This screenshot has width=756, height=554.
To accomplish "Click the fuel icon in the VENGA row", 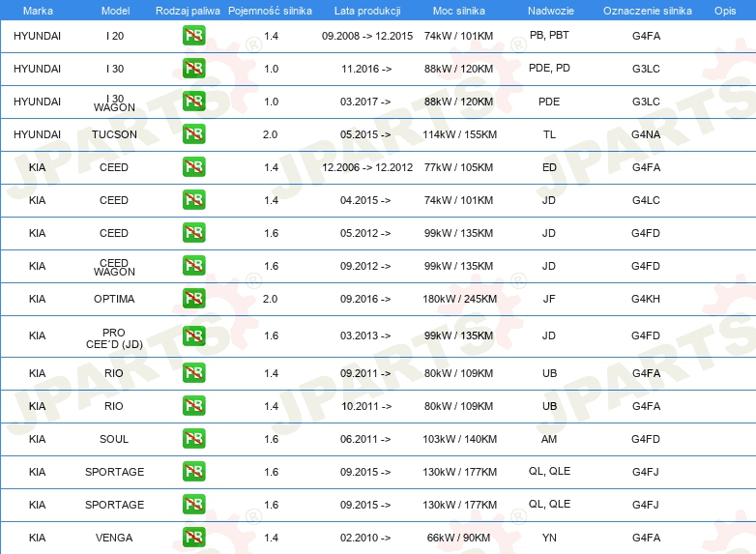I will click(x=193, y=538).
